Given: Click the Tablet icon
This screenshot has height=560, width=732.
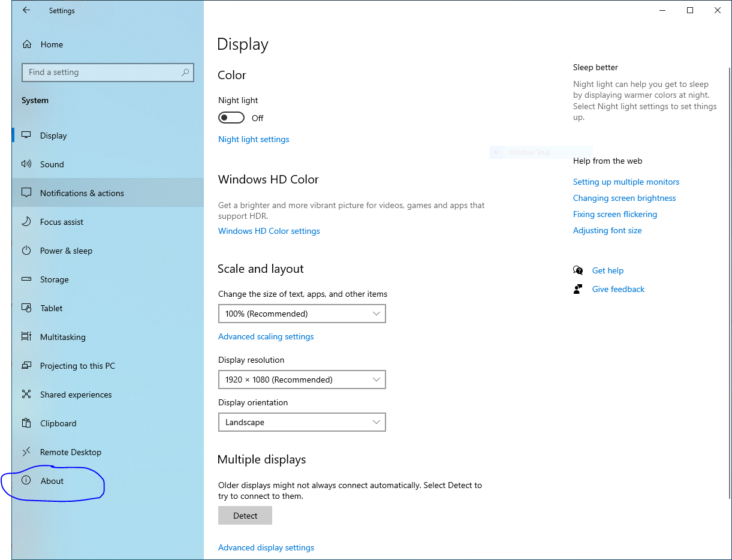Looking at the screenshot, I should click(x=26, y=308).
